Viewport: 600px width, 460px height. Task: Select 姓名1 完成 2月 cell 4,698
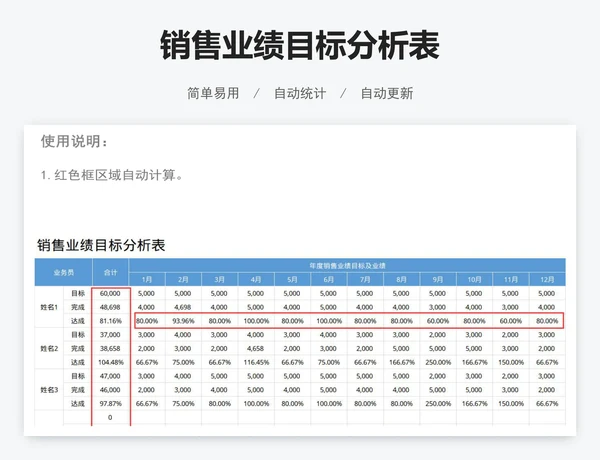click(x=183, y=307)
